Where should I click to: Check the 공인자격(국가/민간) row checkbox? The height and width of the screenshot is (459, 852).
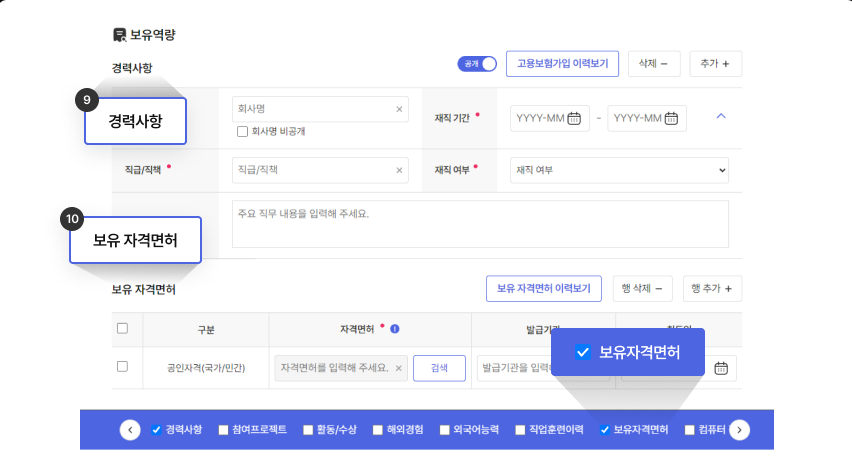click(122, 367)
